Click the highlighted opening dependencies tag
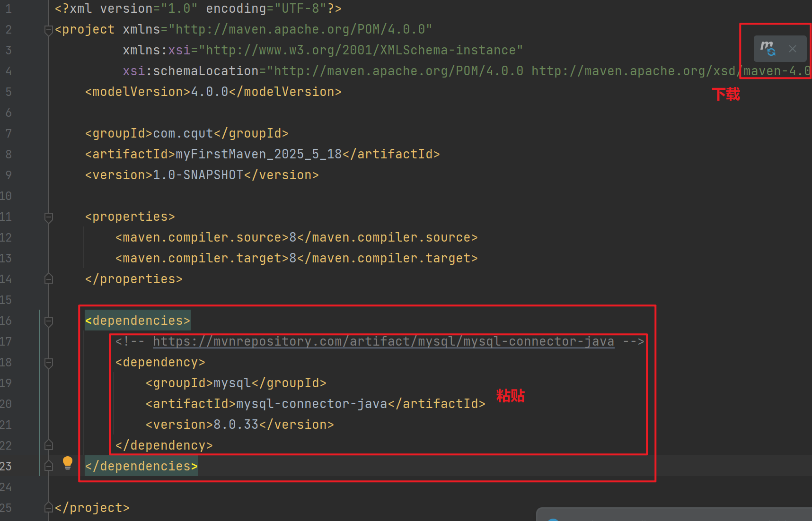812x521 pixels. (137, 321)
